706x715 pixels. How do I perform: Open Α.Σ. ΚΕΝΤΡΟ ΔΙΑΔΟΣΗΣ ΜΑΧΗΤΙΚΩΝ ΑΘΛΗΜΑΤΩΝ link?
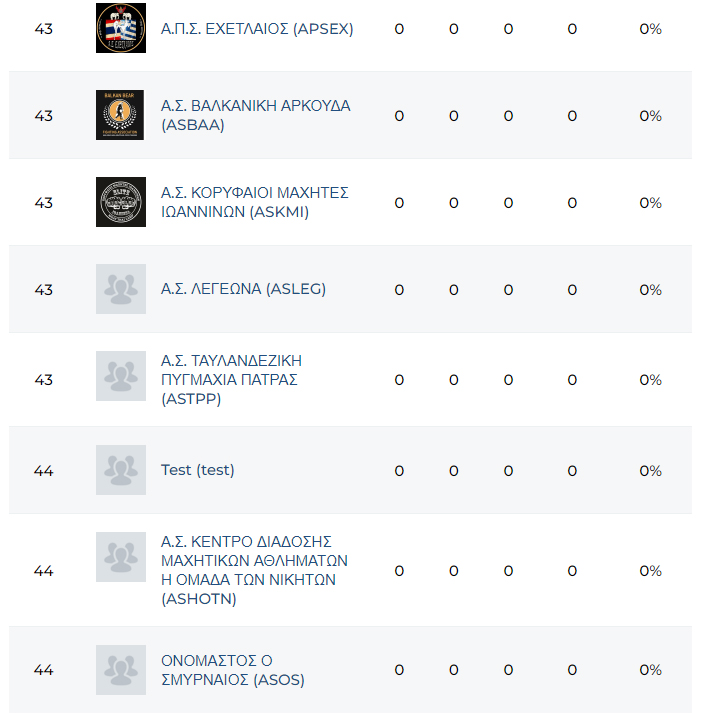[x=254, y=570]
